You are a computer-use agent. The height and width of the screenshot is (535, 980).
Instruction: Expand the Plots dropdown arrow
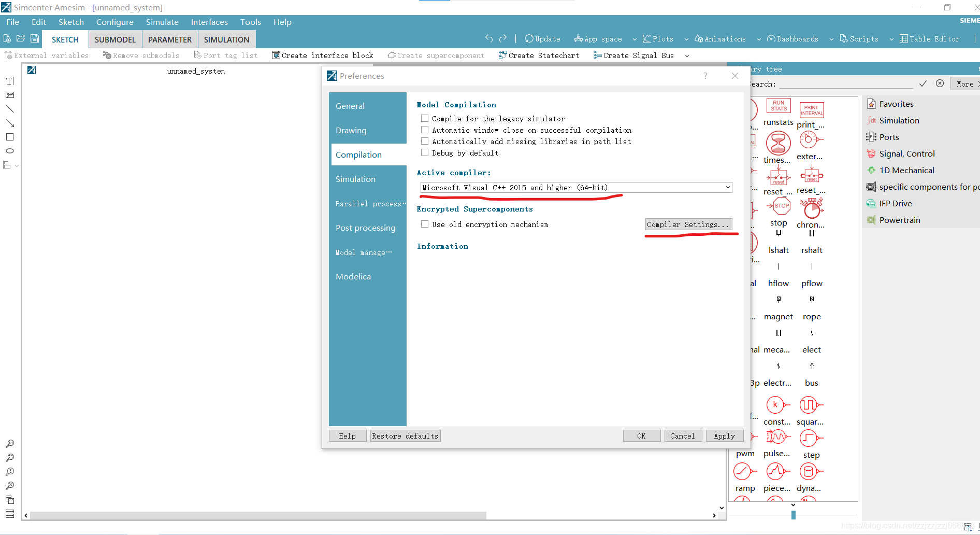[686, 39]
